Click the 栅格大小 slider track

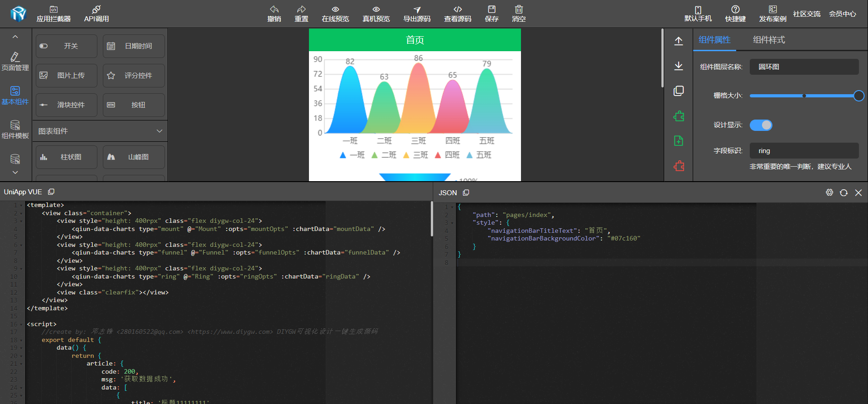coord(804,96)
